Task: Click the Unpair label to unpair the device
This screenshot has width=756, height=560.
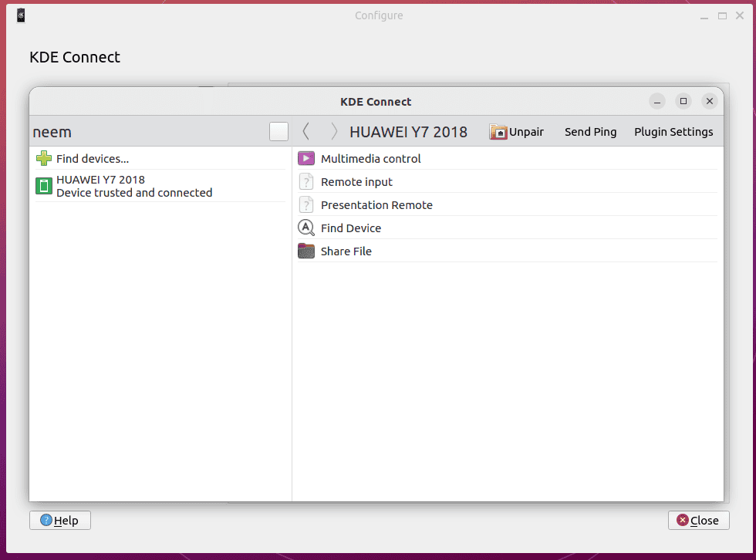Action: (x=526, y=132)
